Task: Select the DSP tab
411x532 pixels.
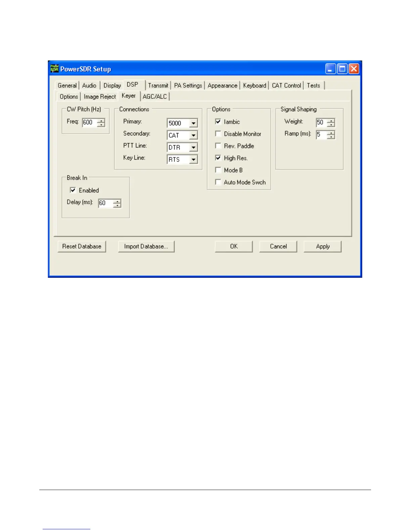Action: tap(133, 85)
